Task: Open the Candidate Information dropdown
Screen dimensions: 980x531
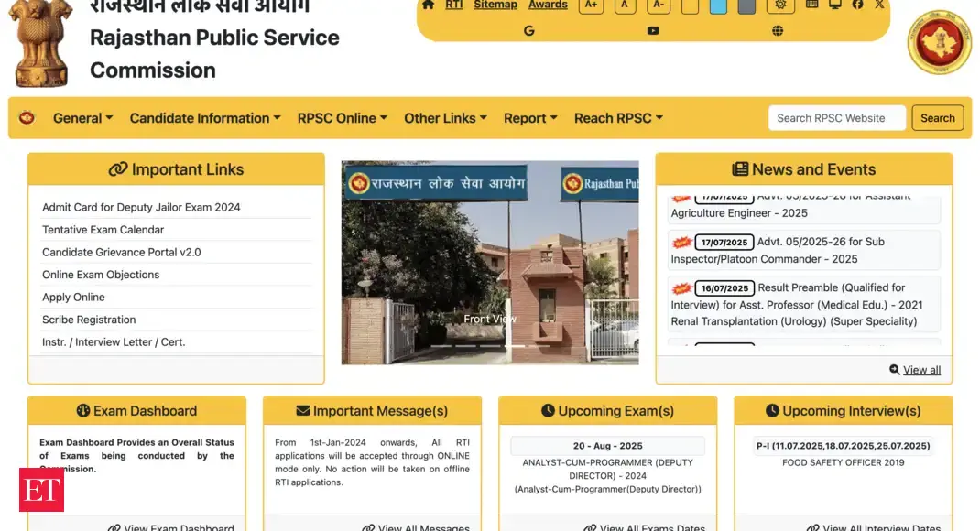Action: (205, 118)
